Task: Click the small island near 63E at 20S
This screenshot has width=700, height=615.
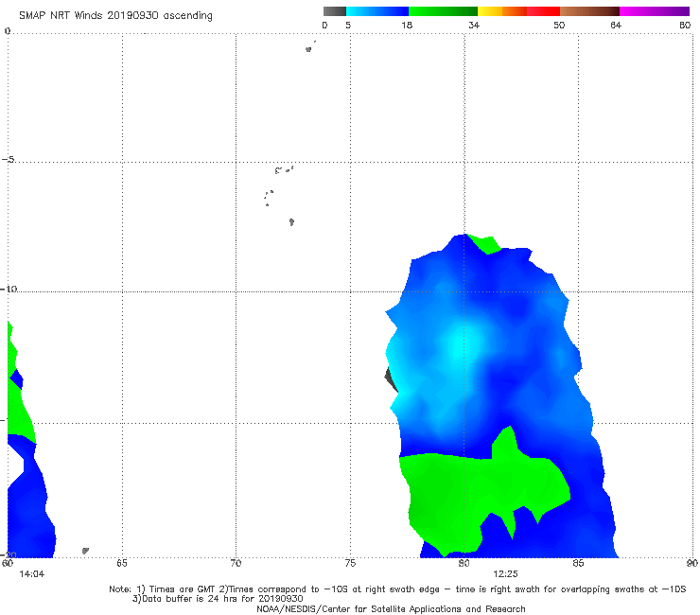Action: (85, 551)
